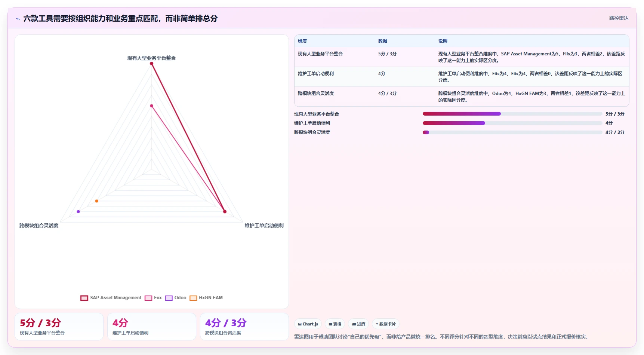
Task: Click the 进度 tag chip
Action: 358,324
